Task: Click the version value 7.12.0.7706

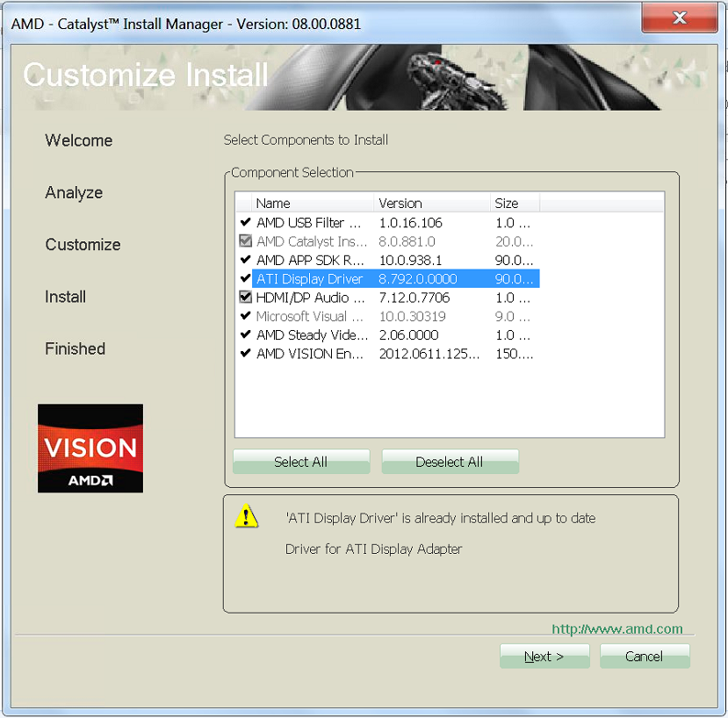Action: 414,298
